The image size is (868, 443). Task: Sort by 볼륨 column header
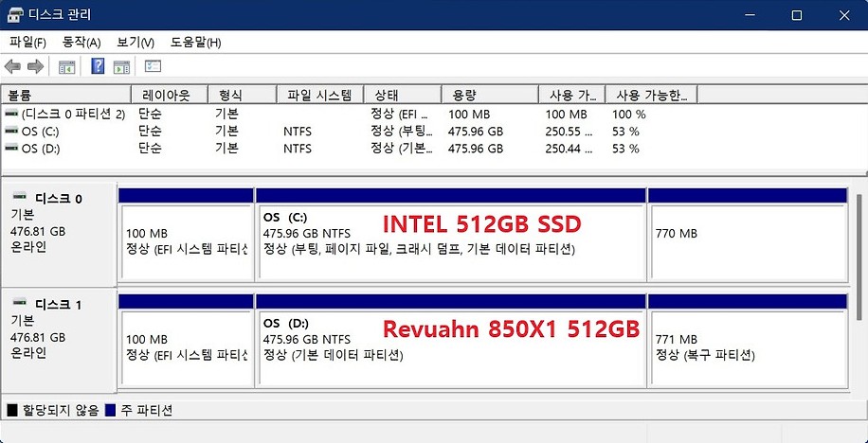click(x=66, y=95)
